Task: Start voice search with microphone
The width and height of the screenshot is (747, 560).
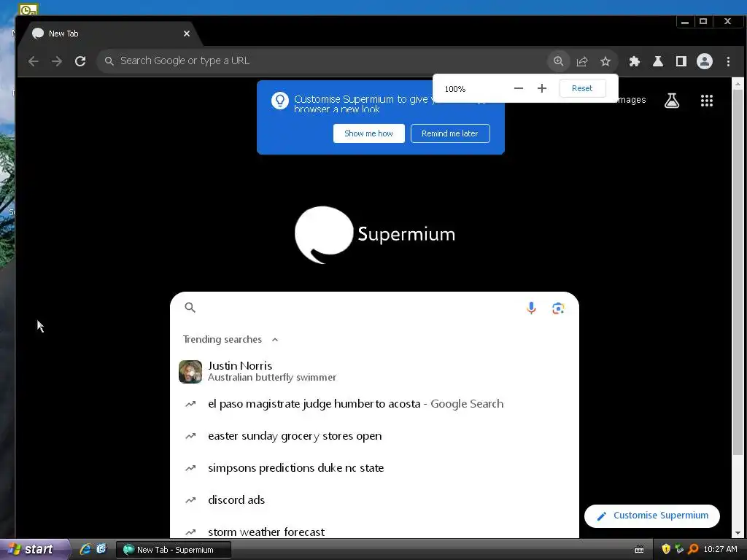Action: click(x=531, y=308)
